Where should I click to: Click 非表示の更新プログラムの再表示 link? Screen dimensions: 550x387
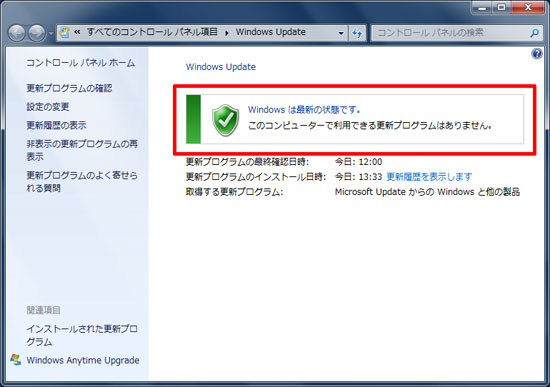tap(82, 150)
